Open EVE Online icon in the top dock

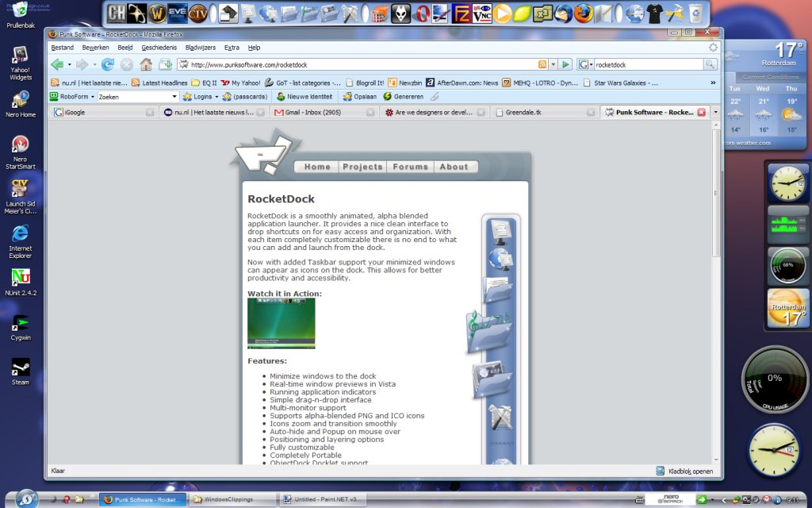coord(178,13)
